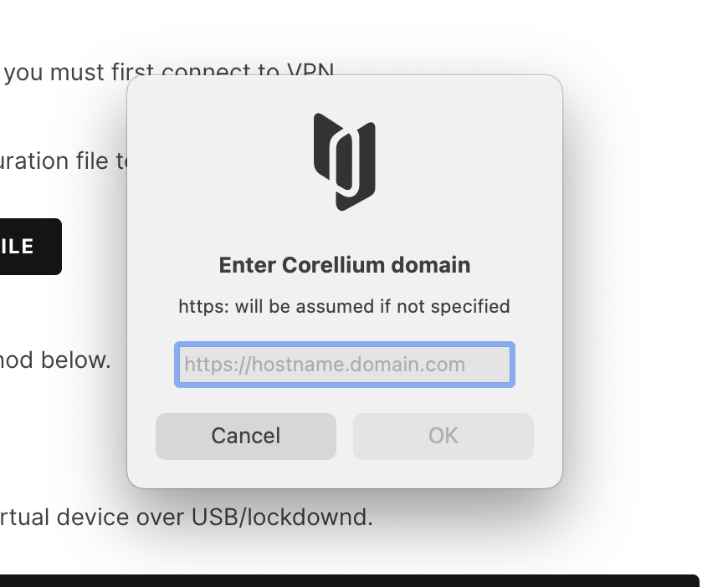Screen dimensions: 728x587
Task: Confirm the domain with OK
Action: pyautogui.click(x=443, y=436)
